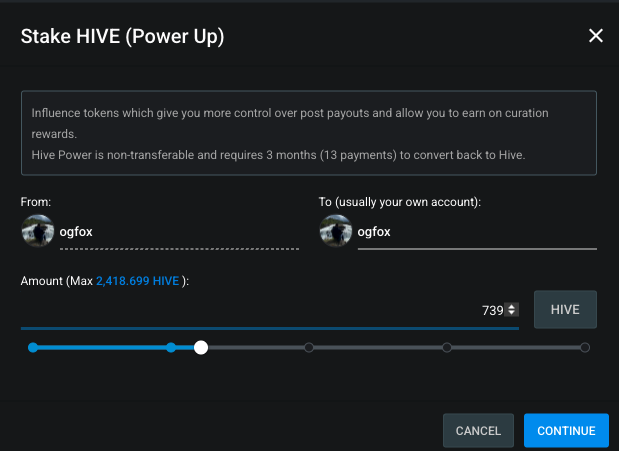Click the max amount 2,418.699 HIVE link
619x451 pixels.
[x=137, y=281]
